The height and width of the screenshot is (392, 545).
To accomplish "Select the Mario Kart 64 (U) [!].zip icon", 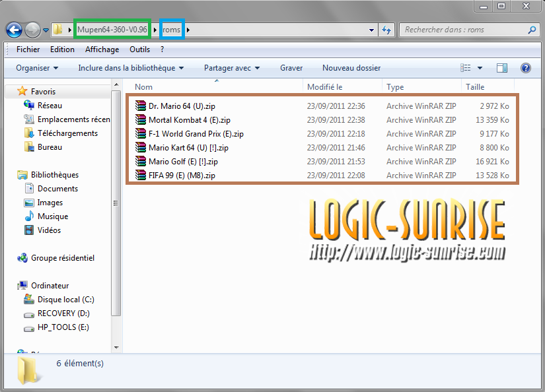I will pos(141,147).
